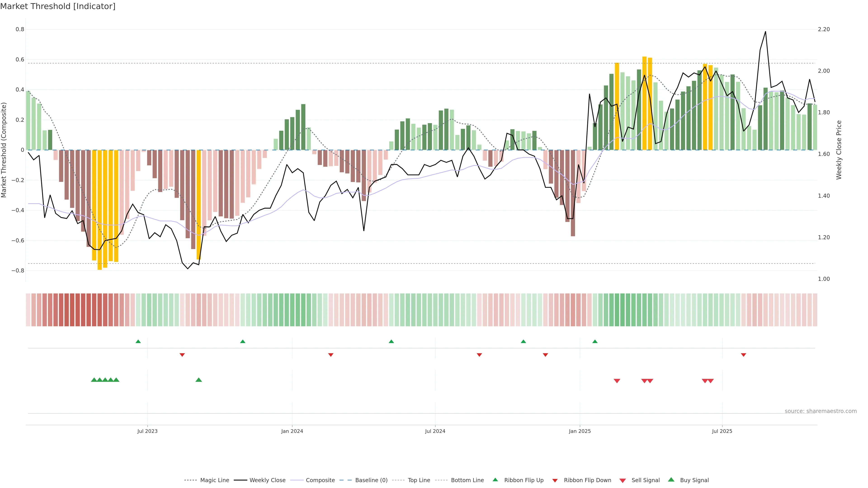Screen dimensions: 868x488
Task: Click the Jul 2025 x-axis label
Action: tap(722, 431)
